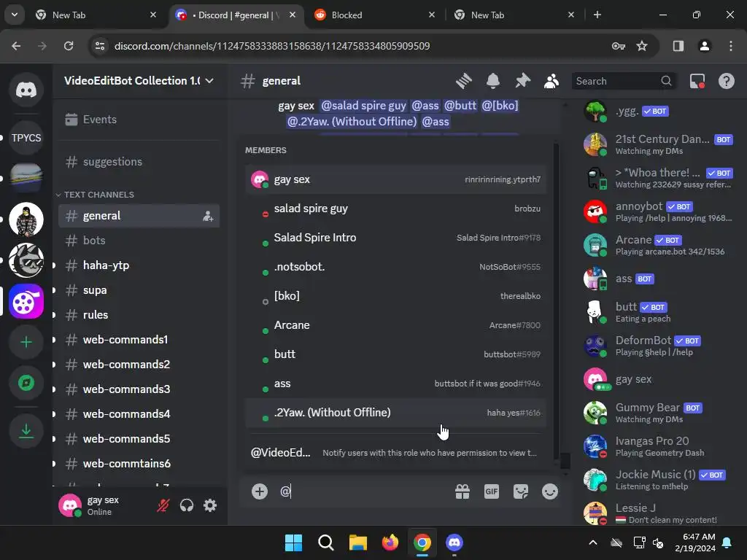Select Arcane in mention autocomplete list

pos(395,325)
